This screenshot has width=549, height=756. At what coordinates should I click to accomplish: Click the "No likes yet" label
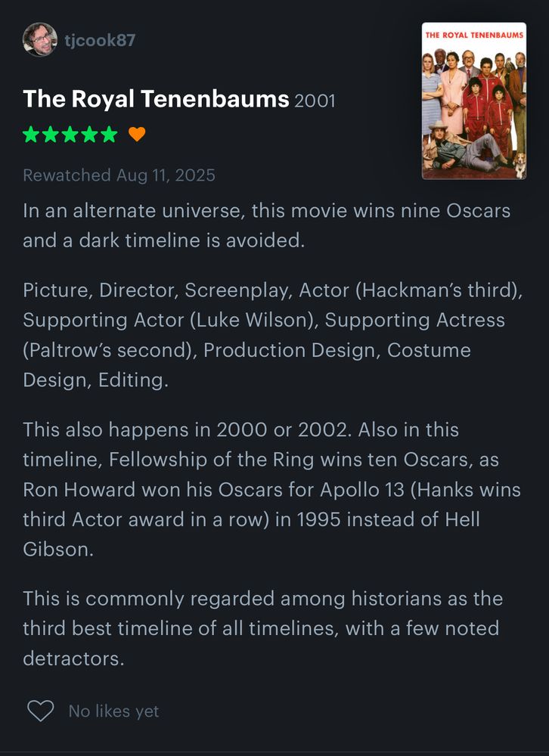(x=114, y=711)
